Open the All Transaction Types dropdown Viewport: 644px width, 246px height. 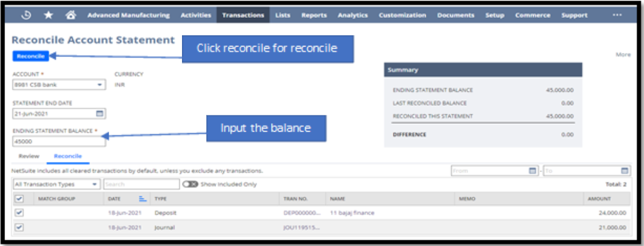[x=56, y=184]
